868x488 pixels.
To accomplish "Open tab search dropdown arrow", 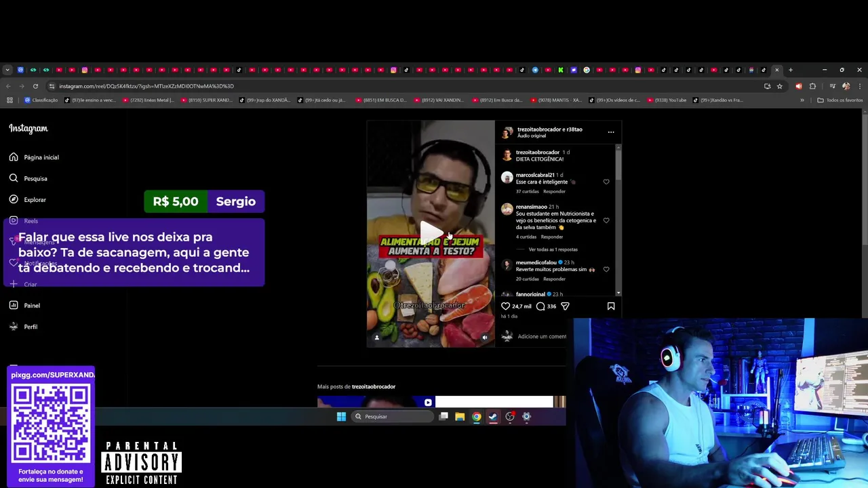I will (7, 70).
